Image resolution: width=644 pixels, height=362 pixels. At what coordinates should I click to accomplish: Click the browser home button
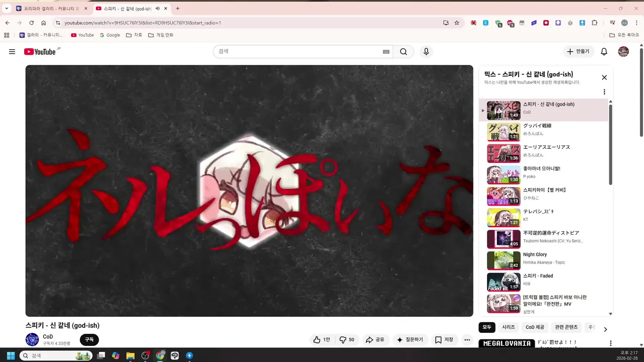(44, 23)
